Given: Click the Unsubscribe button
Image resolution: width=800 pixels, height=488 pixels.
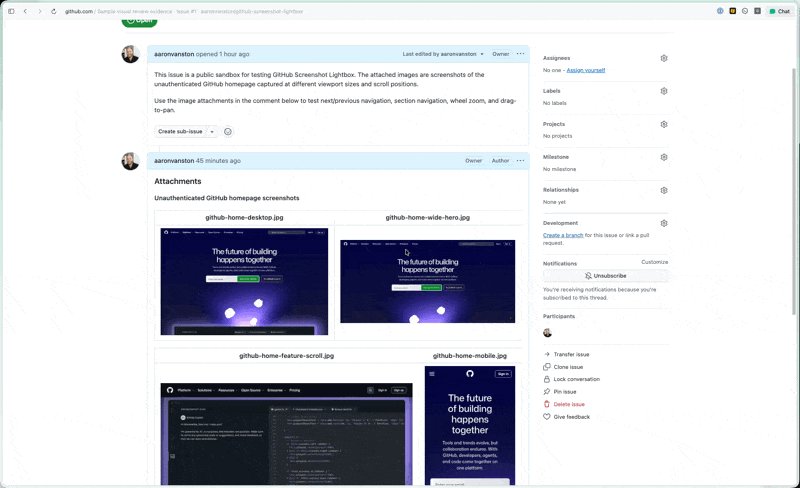Looking at the screenshot, I should [x=605, y=276].
